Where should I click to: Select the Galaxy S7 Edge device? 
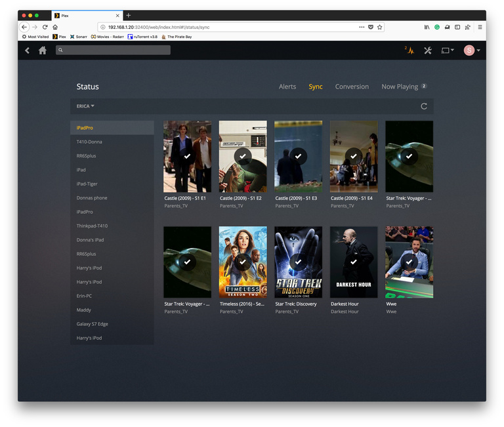[112, 324]
